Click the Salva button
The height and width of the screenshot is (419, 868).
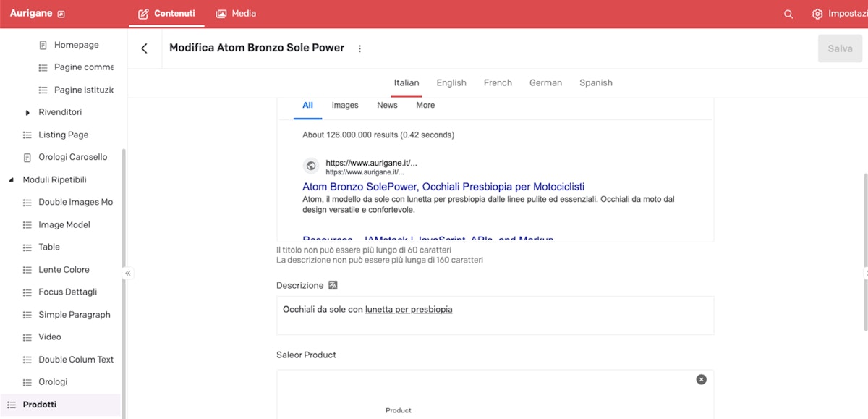click(x=840, y=48)
